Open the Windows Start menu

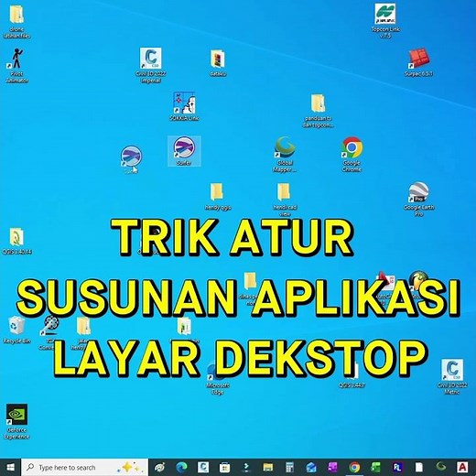tap(10, 467)
